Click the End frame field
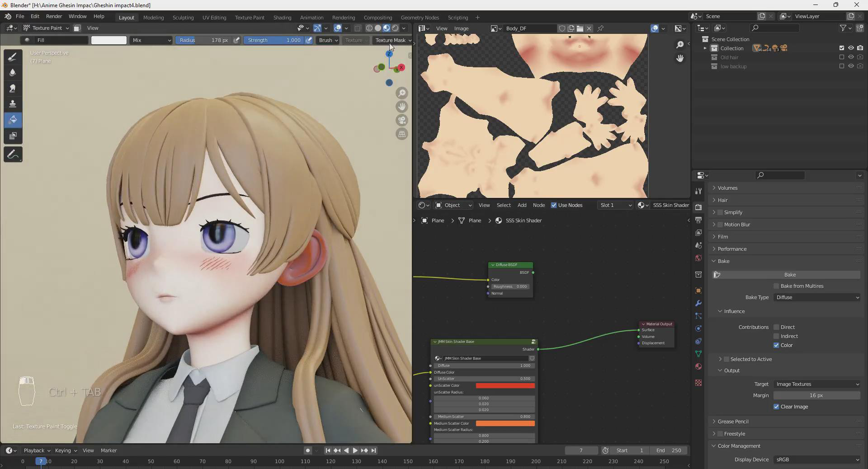This screenshot has width=868, height=469. [x=670, y=450]
